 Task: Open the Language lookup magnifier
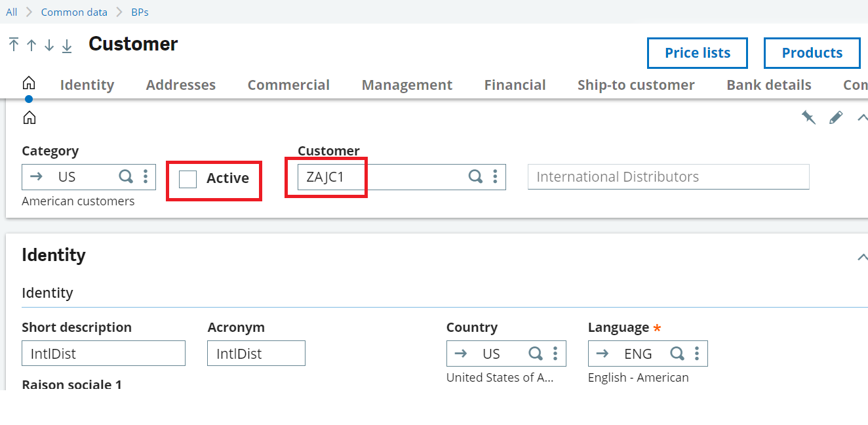(x=677, y=353)
